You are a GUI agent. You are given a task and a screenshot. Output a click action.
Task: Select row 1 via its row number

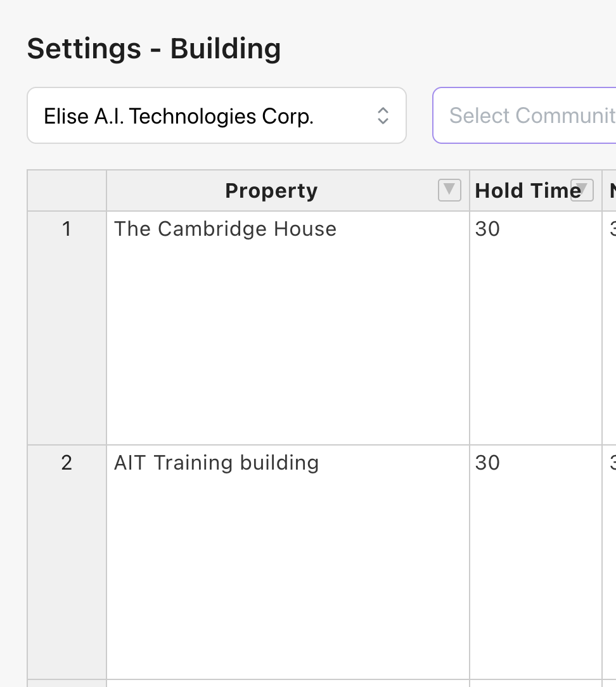[67, 328]
